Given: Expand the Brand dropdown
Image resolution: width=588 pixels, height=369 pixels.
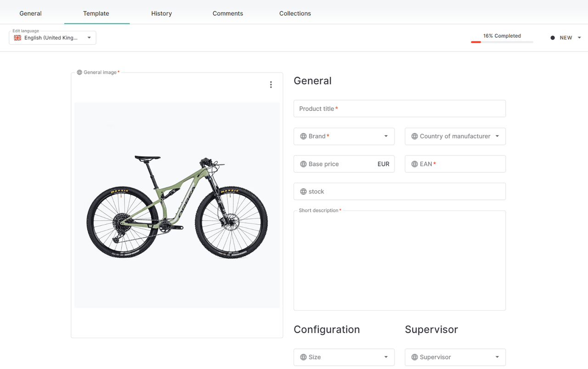Looking at the screenshot, I should click(x=344, y=136).
